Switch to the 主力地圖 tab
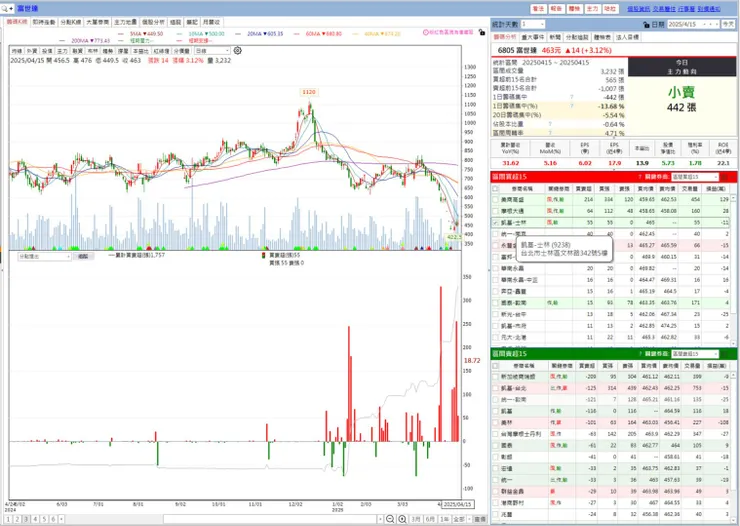This screenshot has width=740, height=526. [x=125, y=22]
